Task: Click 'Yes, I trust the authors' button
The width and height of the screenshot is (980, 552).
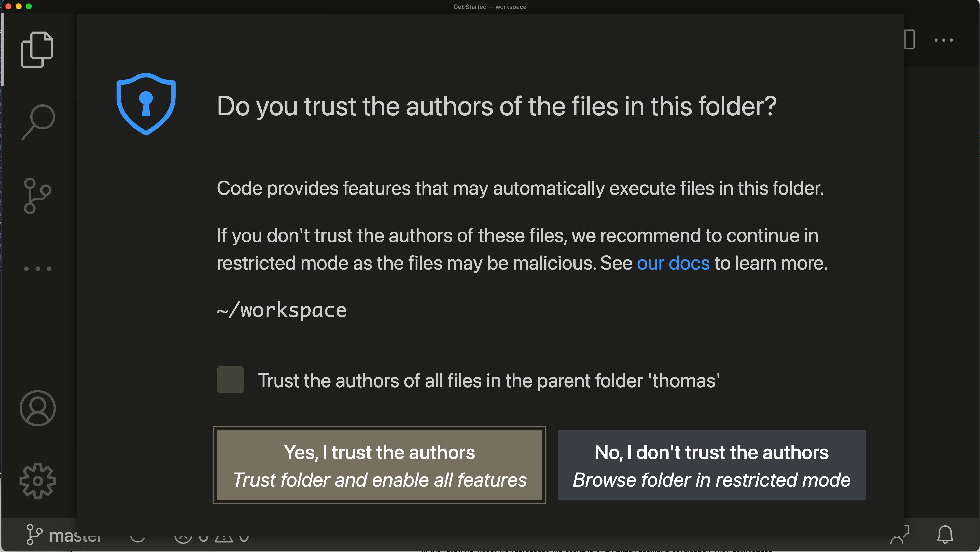Action: [x=379, y=465]
